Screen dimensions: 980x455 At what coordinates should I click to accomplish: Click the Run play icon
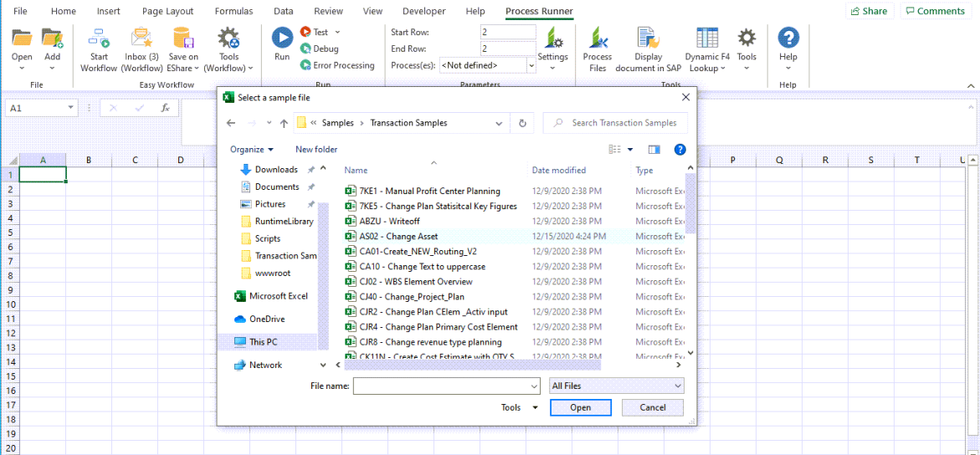(x=282, y=38)
